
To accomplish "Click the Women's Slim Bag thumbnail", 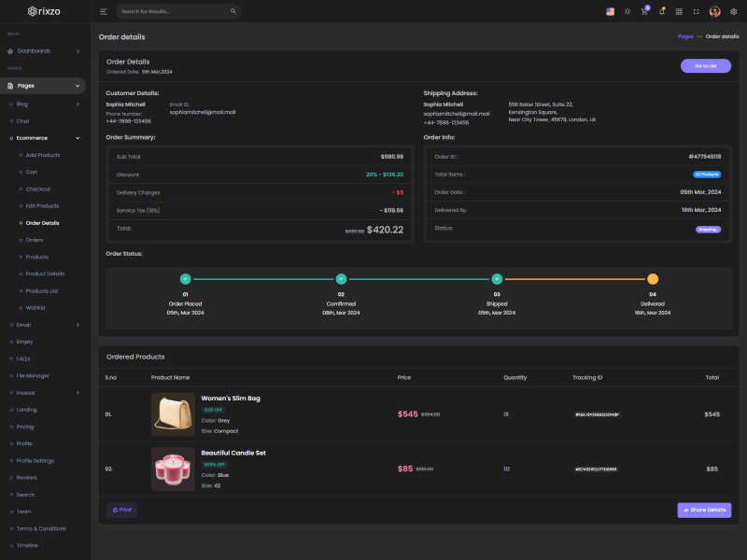I will point(173,413).
